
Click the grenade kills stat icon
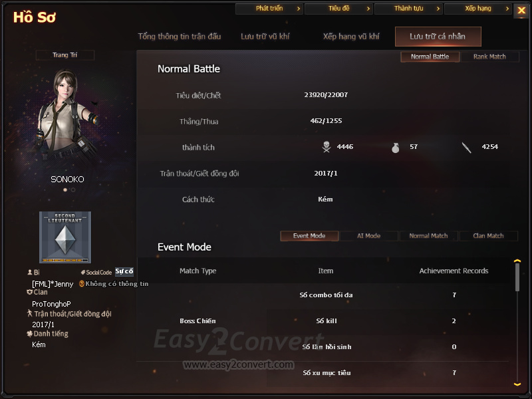tap(395, 148)
